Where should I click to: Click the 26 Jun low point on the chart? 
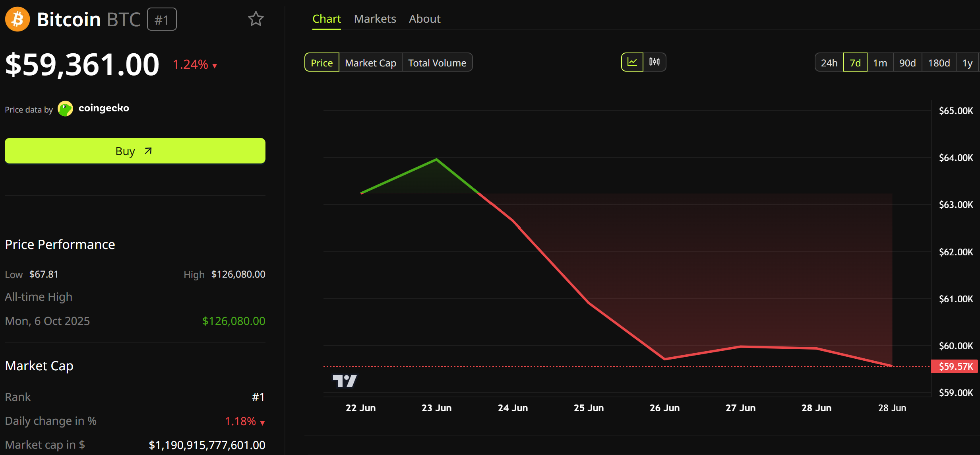pos(665,359)
